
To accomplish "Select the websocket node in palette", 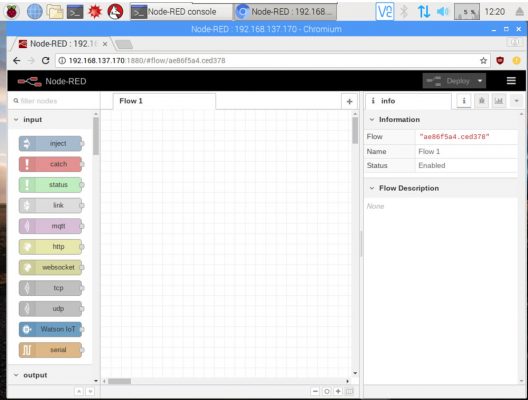I will pyautogui.click(x=51, y=267).
